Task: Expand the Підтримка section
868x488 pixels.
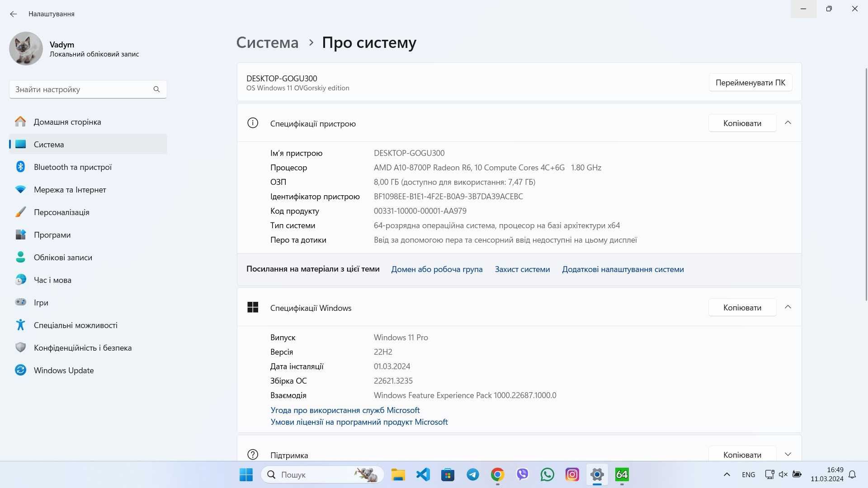Action: [x=788, y=454]
